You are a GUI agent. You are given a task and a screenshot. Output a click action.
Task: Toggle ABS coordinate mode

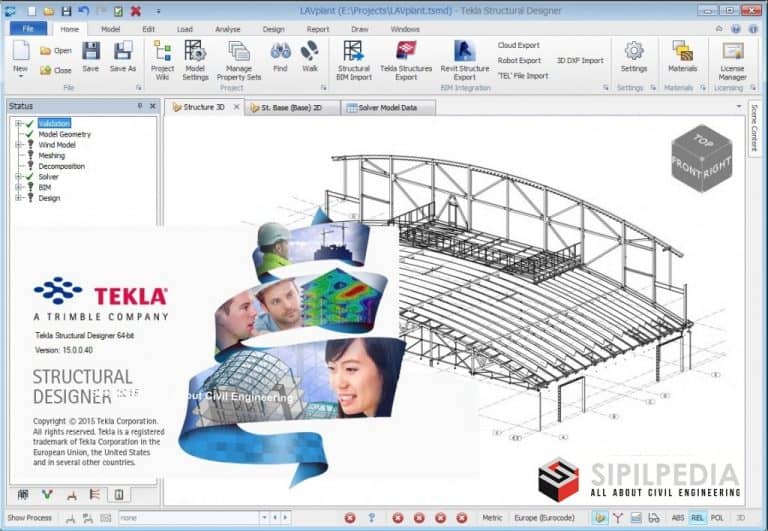pyautogui.click(x=678, y=518)
